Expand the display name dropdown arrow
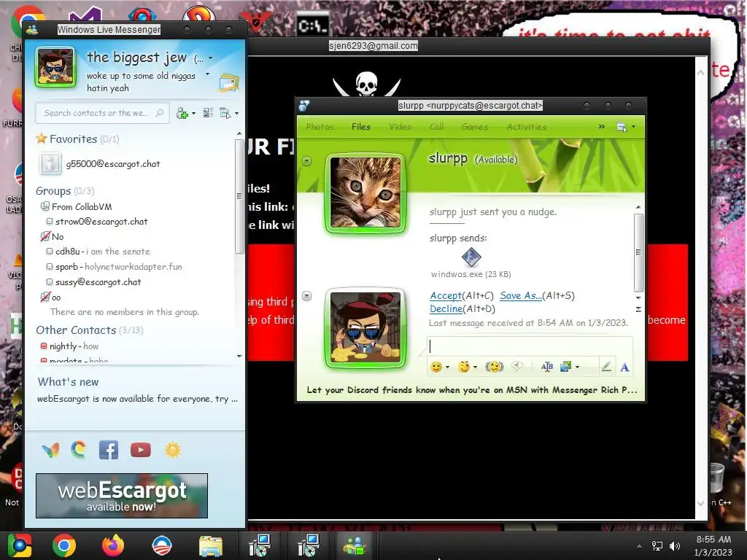The image size is (747, 560). 211,58
